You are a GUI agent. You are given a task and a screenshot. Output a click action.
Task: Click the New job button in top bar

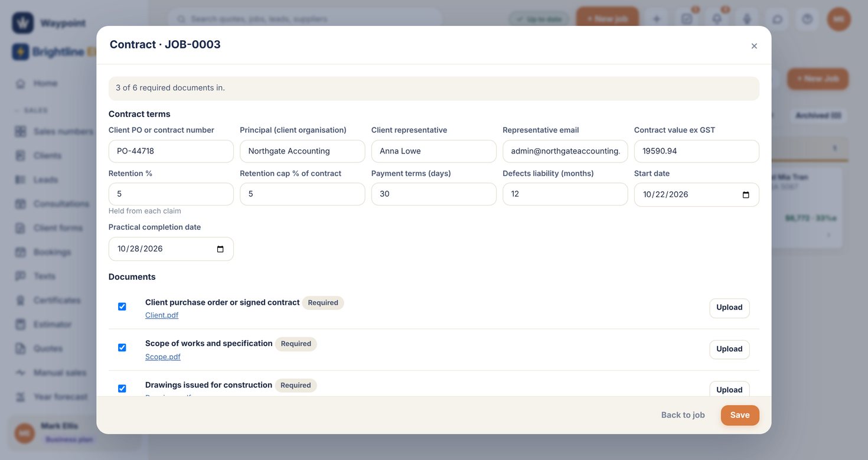click(607, 19)
